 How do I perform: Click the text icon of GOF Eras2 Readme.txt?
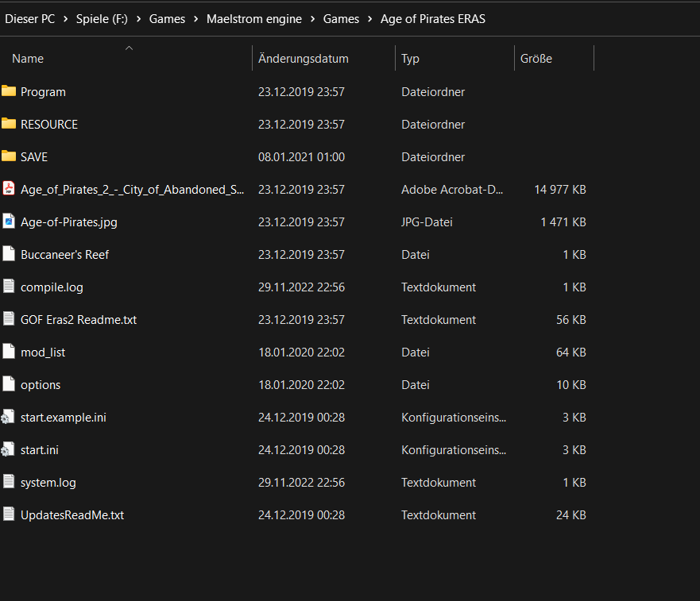coord(9,319)
